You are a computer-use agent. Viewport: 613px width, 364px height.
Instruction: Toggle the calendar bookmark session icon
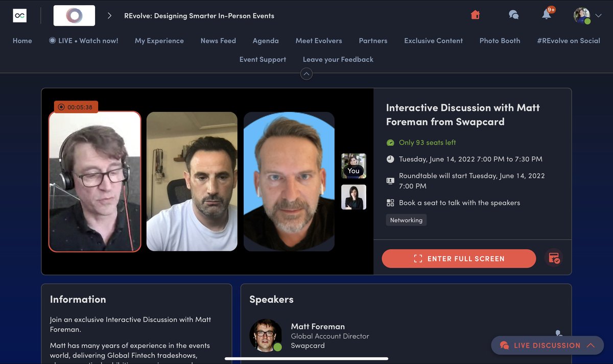pyautogui.click(x=554, y=258)
